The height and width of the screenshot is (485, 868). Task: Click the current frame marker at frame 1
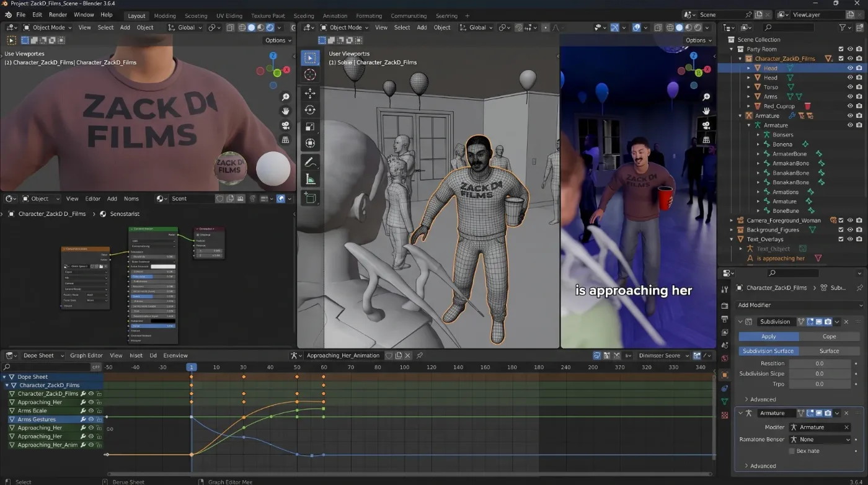(192, 367)
